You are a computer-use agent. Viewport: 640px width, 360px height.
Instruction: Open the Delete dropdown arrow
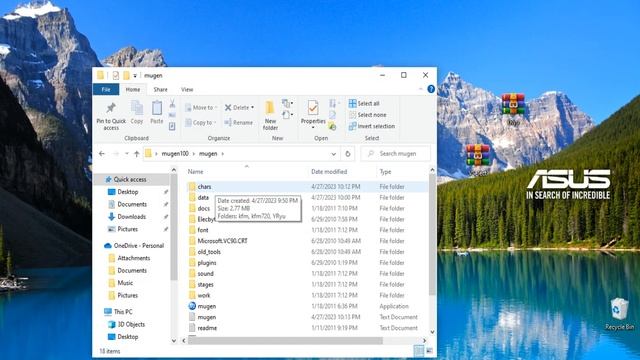pyautogui.click(x=252, y=108)
